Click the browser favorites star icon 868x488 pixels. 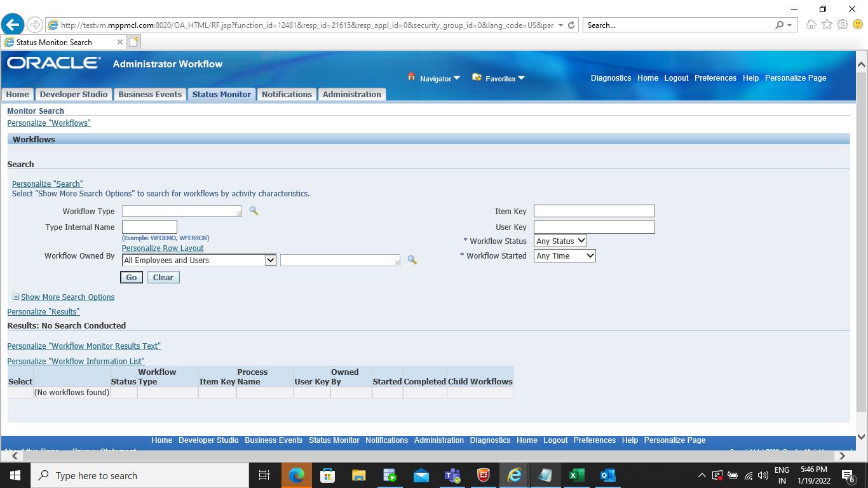coord(827,25)
